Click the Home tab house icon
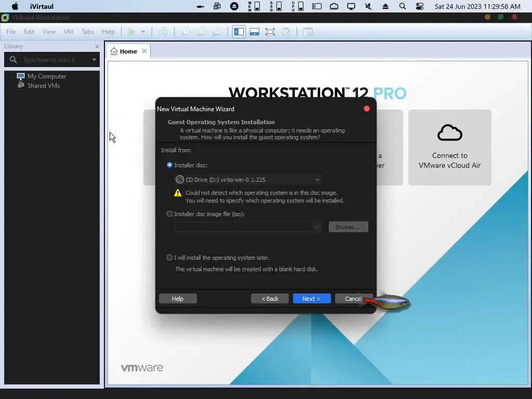Screen dimensions: 532x399 [114, 51]
